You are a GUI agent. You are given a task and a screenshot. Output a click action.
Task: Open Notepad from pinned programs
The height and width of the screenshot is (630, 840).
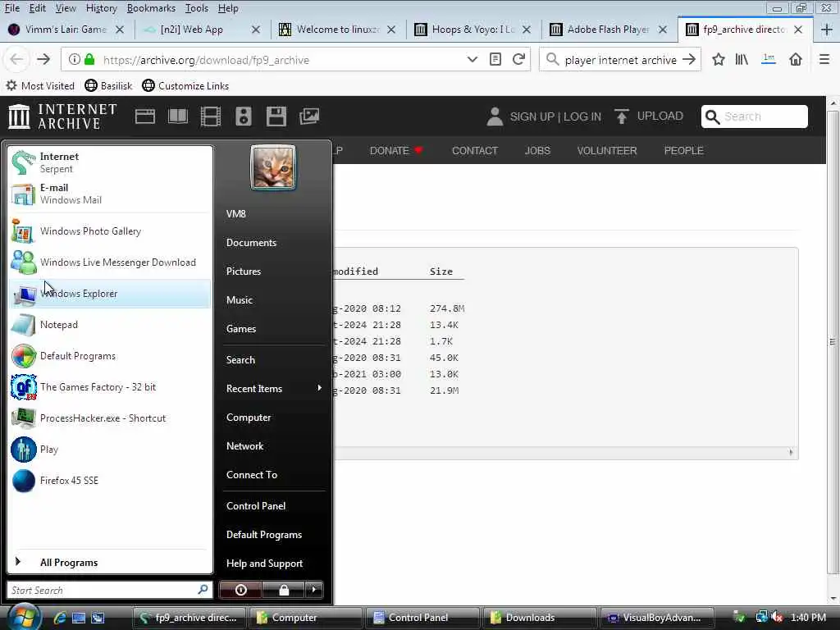[110, 325]
